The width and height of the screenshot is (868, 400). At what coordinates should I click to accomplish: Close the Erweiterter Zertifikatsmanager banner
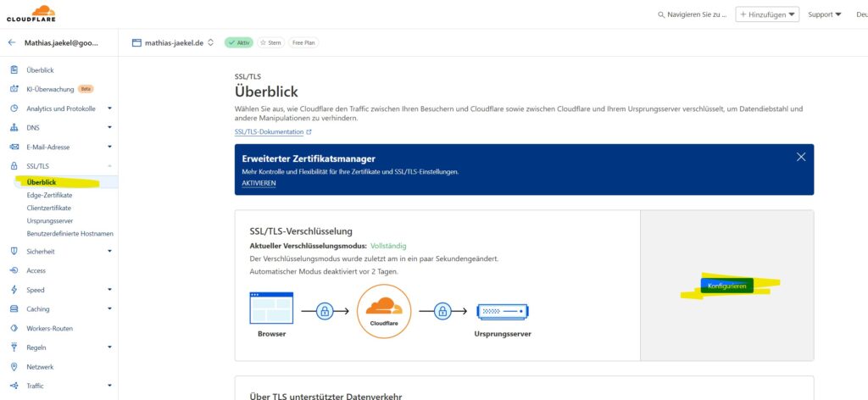[801, 157]
